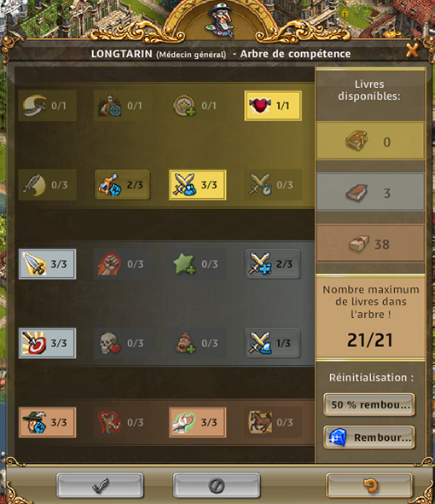Click the green star plus skill

coord(197,264)
